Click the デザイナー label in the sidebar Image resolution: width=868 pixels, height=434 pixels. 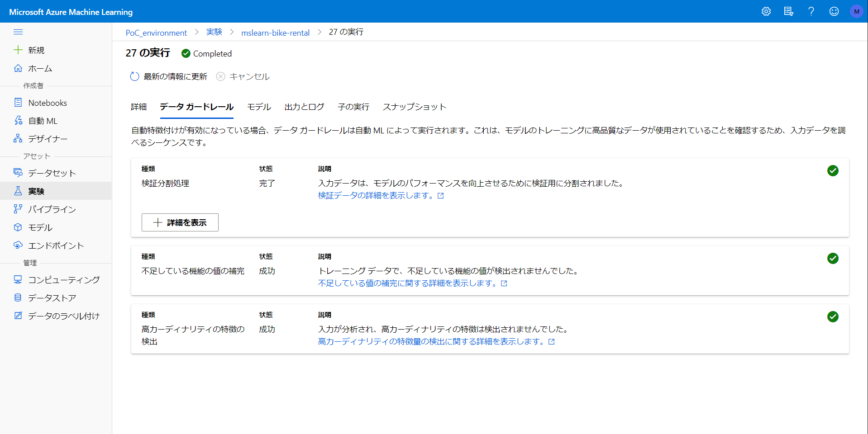pos(48,139)
